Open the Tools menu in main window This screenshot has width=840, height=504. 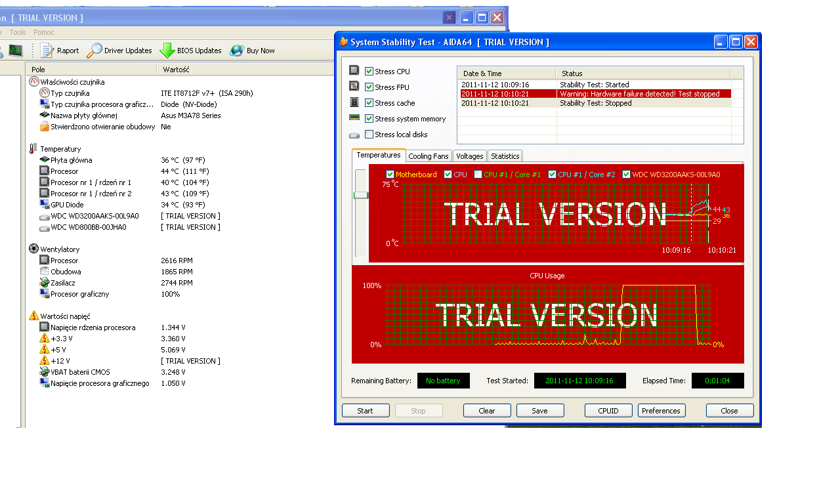(x=18, y=32)
